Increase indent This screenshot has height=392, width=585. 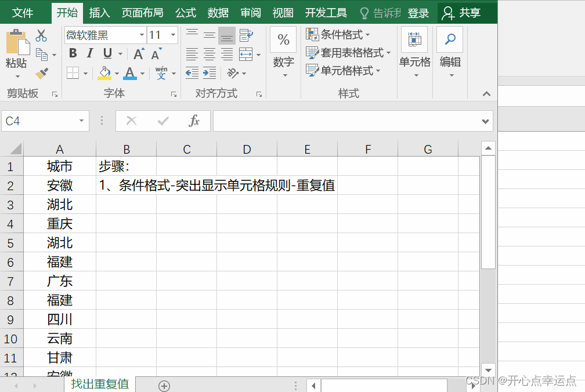point(210,73)
